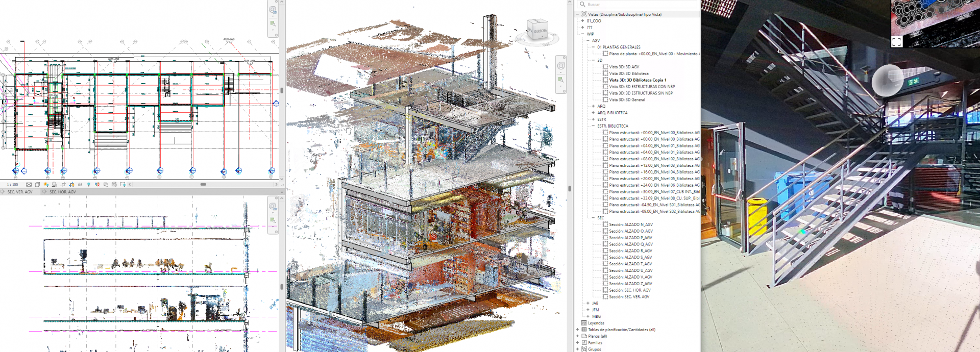Click the Detail Level icon in view bar
The height and width of the screenshot is (352, 980).
tap(29, 185)
